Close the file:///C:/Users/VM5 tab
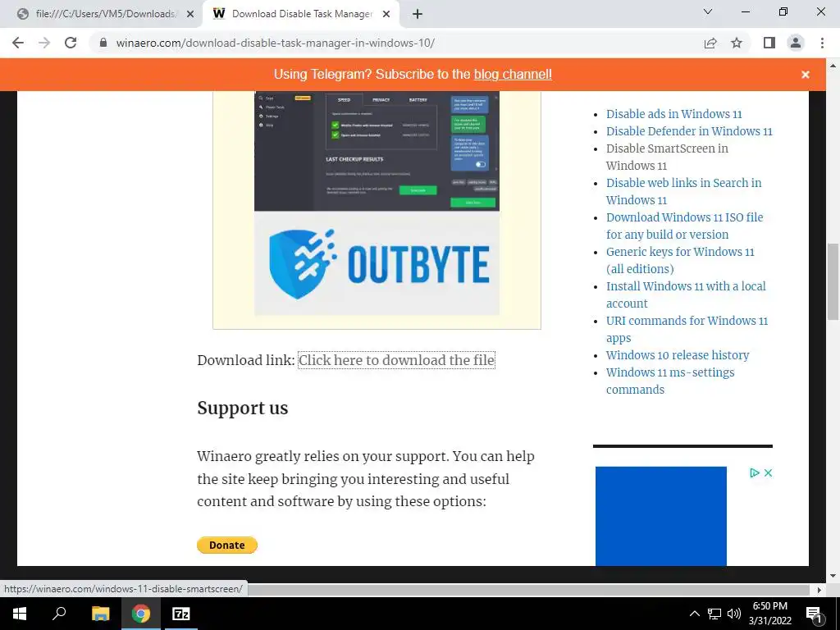The height and width of the screenshot is (630, 840). click(x=190, y=14)
